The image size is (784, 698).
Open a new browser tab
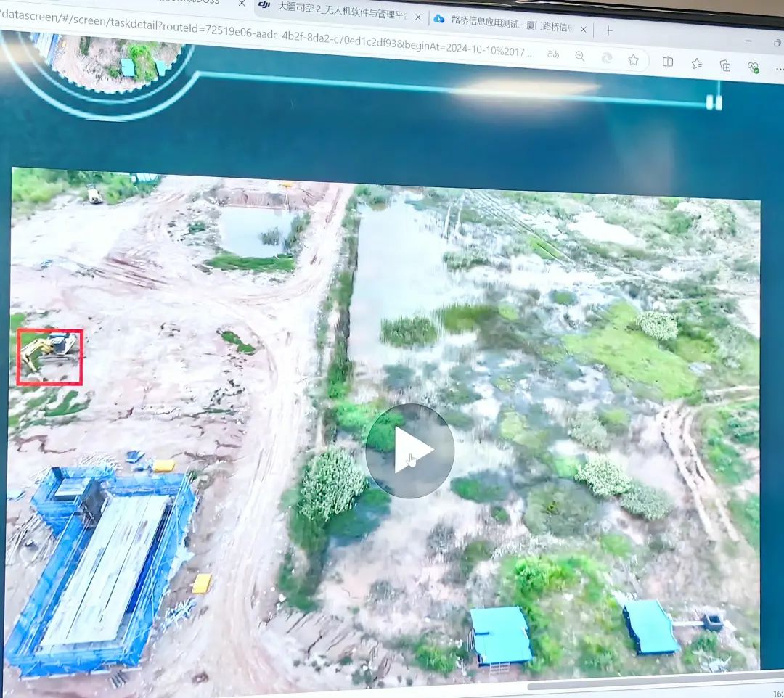[608, 30]
